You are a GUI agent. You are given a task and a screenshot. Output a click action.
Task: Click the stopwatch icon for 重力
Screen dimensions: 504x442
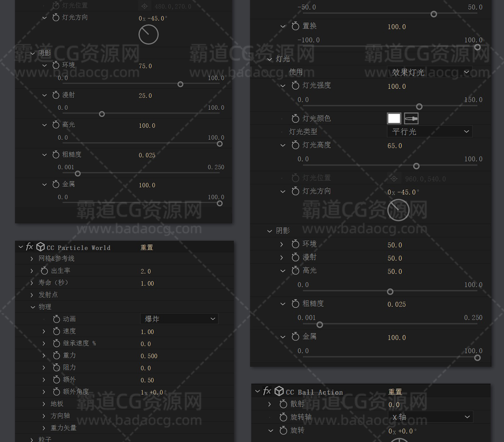click(x=56, y=356)
